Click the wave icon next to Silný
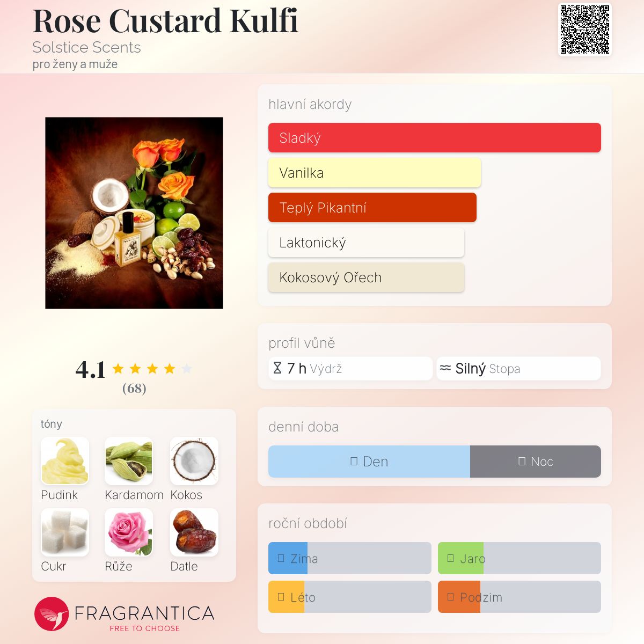This screenshot has width=644, height=644. click(445, 368)
